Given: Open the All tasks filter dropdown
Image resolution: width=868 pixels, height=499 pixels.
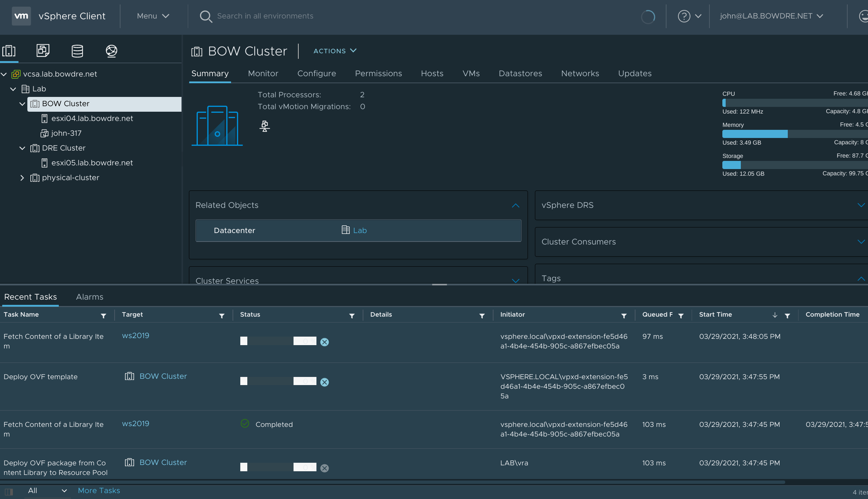Looking at the screenshot, I should pos(47,491).
